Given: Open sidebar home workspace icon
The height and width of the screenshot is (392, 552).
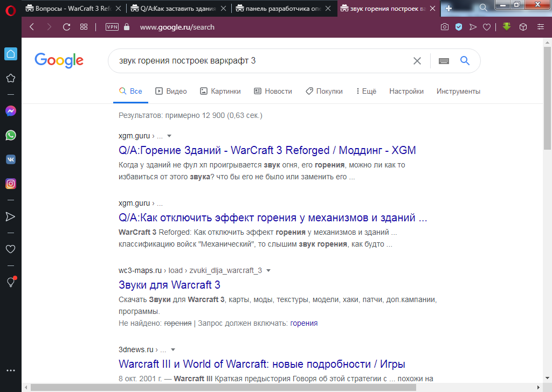Looking at the screenshot, I should (11, 54).
